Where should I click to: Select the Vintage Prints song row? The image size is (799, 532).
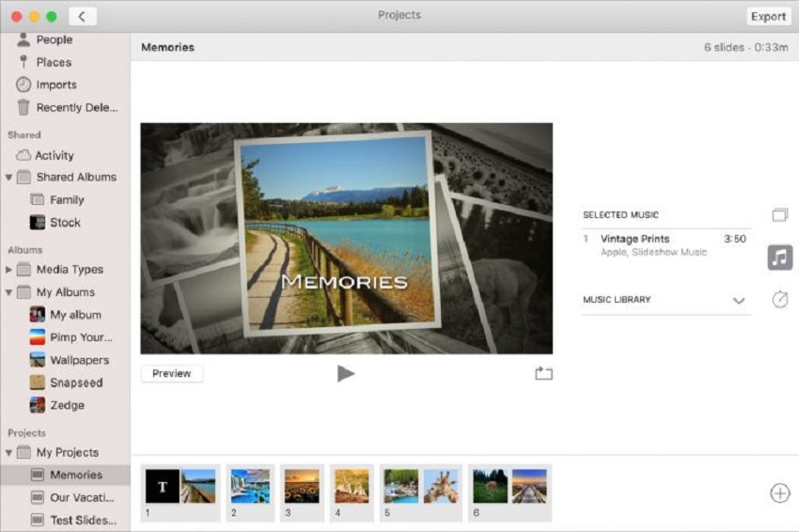(666, 244)
